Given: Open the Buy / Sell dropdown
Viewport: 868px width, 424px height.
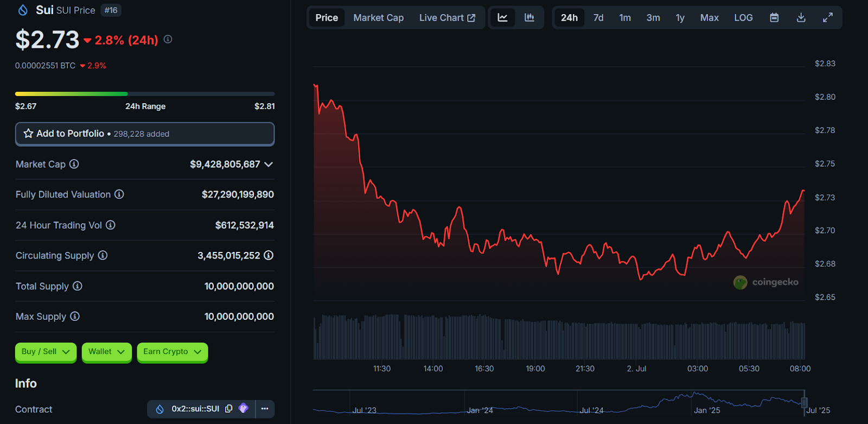Looking at the screenshot, I should [x=46, y=352].
